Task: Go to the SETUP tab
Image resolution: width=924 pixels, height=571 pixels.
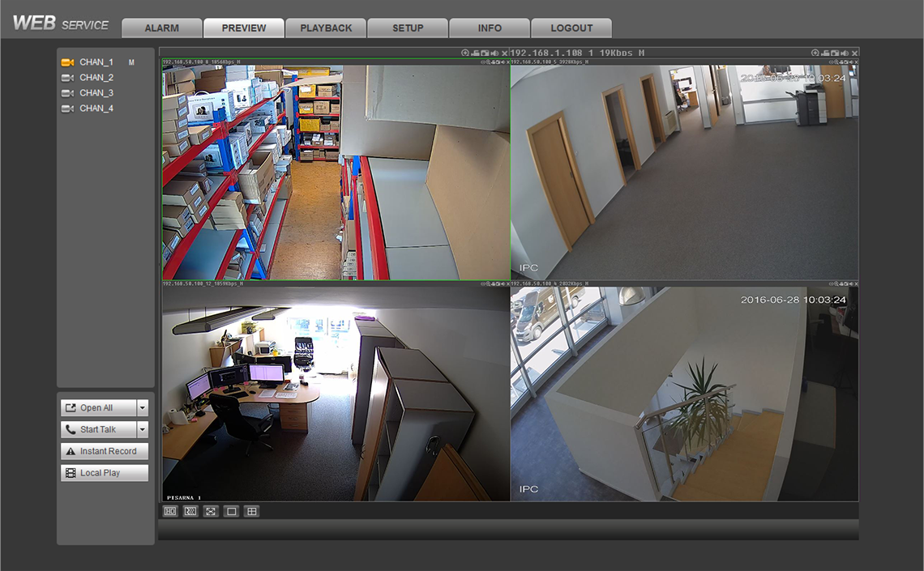Action: 408,28
